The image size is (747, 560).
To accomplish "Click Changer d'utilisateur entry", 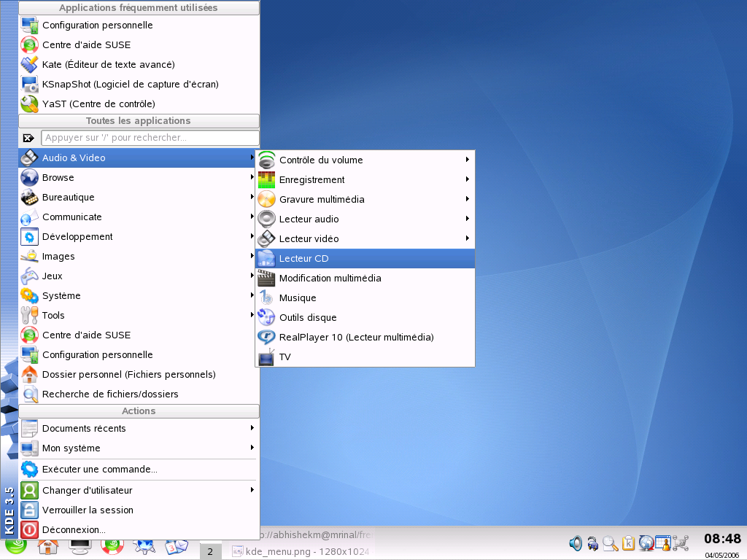I will pos(139,491).
